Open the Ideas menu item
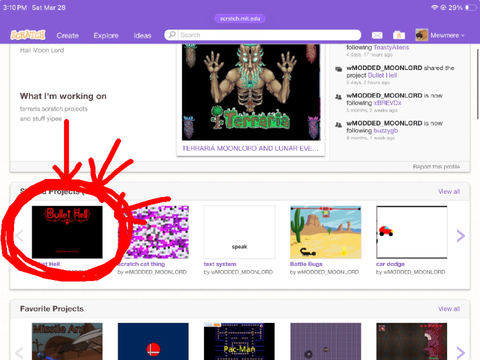The height and width of the screenshot is (360, 480). [x=142, y=35]
